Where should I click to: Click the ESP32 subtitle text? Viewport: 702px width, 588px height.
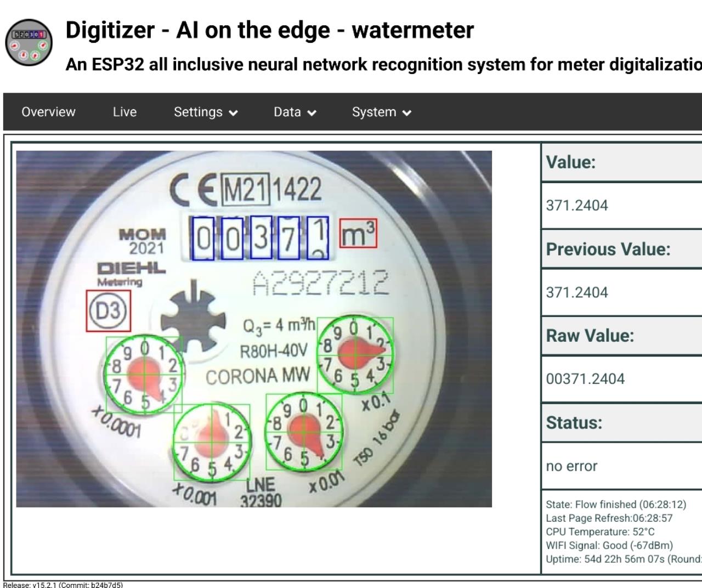click(383, 64)
